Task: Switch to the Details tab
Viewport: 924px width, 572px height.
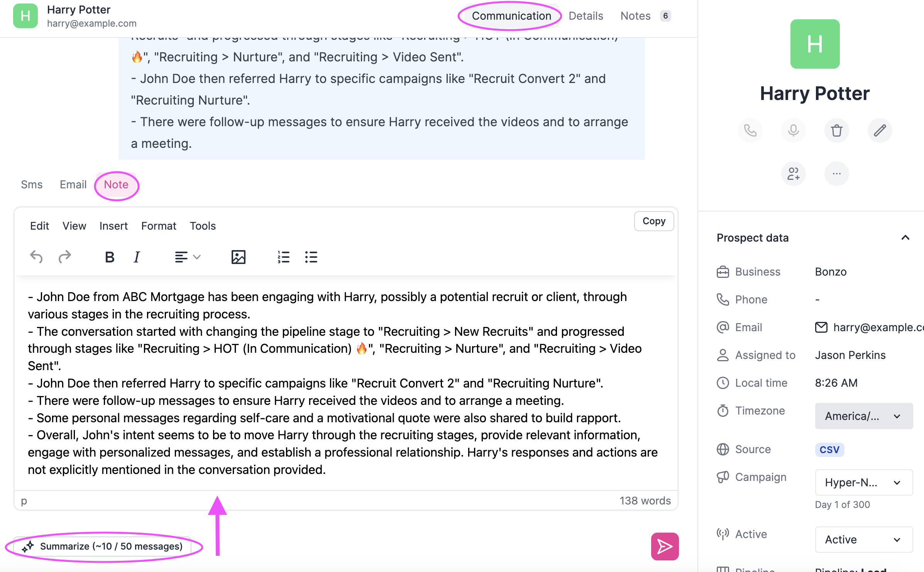Action: click(586, 16)
